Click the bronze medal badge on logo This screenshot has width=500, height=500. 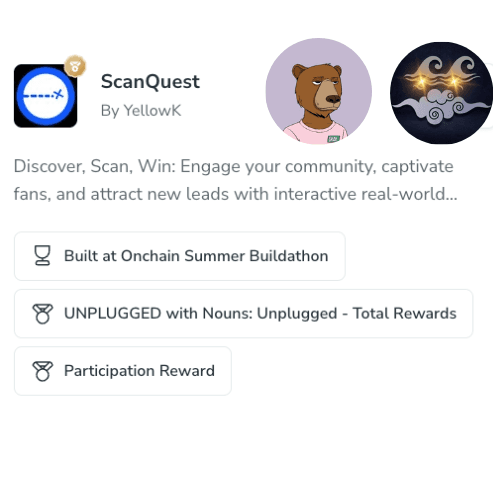click(75, 66)
